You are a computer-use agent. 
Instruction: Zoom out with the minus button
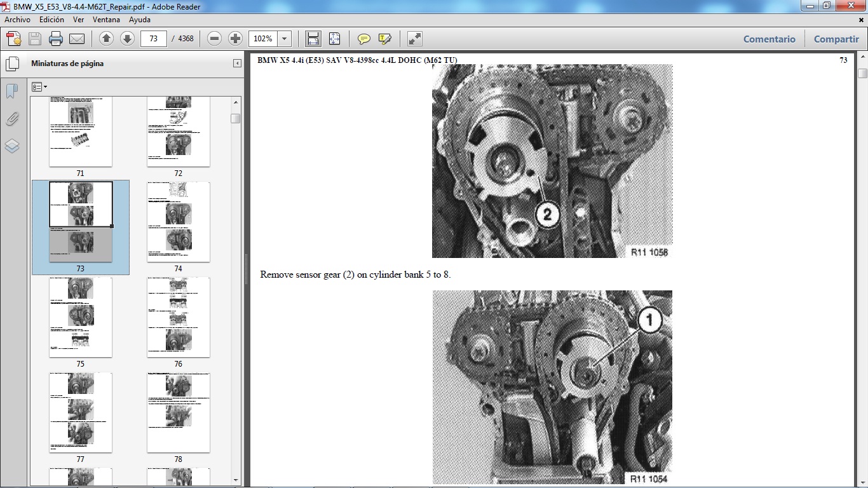[215, 39]
